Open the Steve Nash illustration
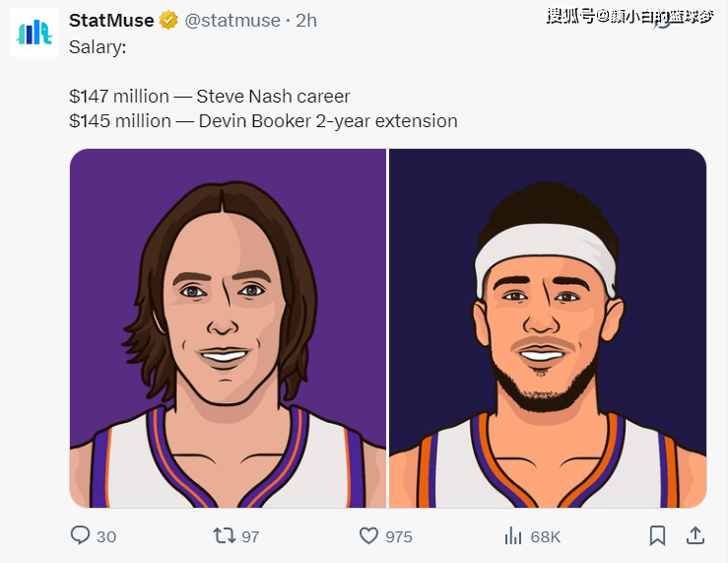 point(228,328)
